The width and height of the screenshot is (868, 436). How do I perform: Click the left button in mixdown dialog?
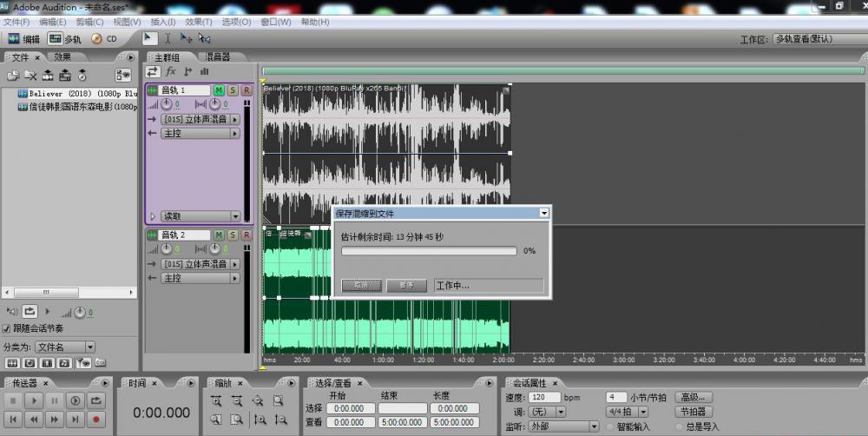(361, 286)
